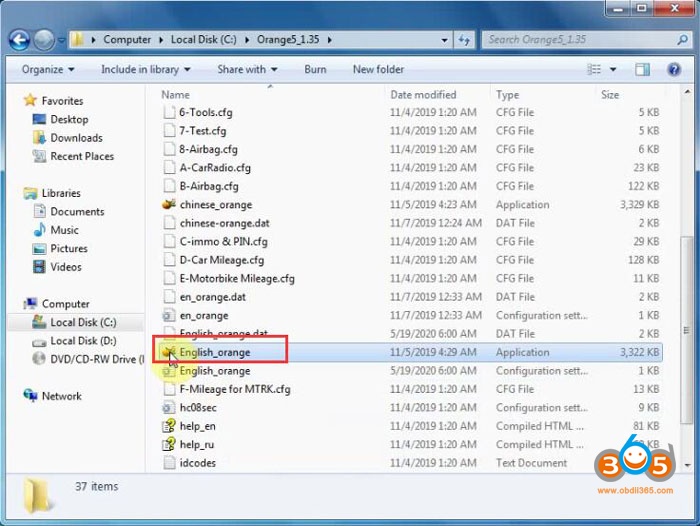Sort files by the Size column
This screenshot has width=700, height=526.
[610, 95]
